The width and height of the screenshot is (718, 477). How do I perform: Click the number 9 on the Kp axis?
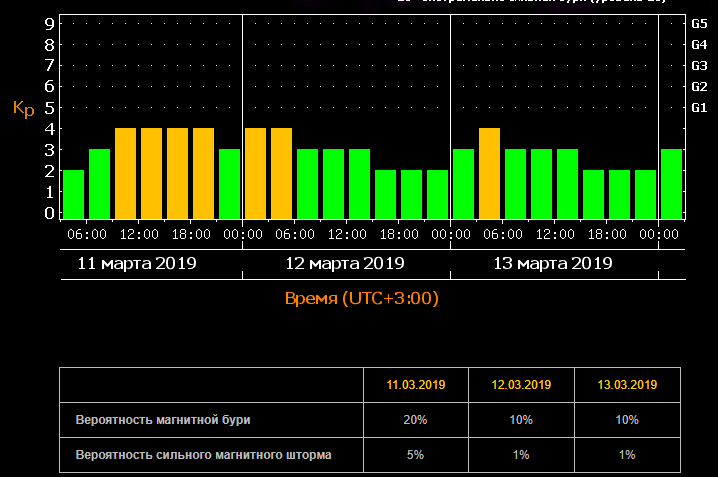pos(49,22)
